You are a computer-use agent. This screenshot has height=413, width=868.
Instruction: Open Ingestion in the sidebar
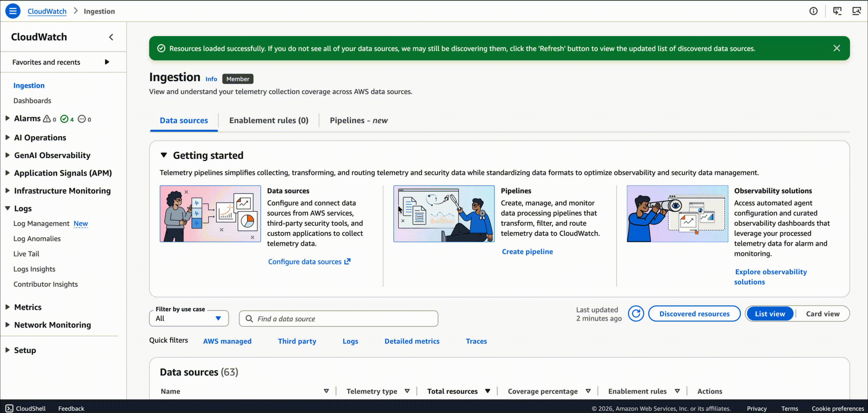(x=29, y=85)
